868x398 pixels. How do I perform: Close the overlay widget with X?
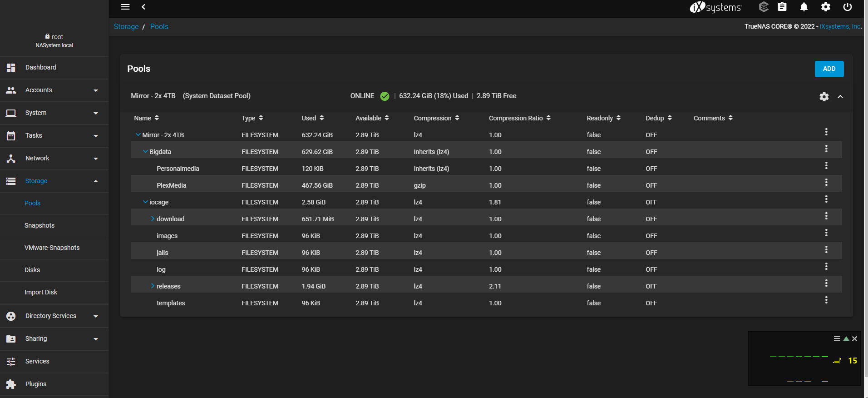854,338
